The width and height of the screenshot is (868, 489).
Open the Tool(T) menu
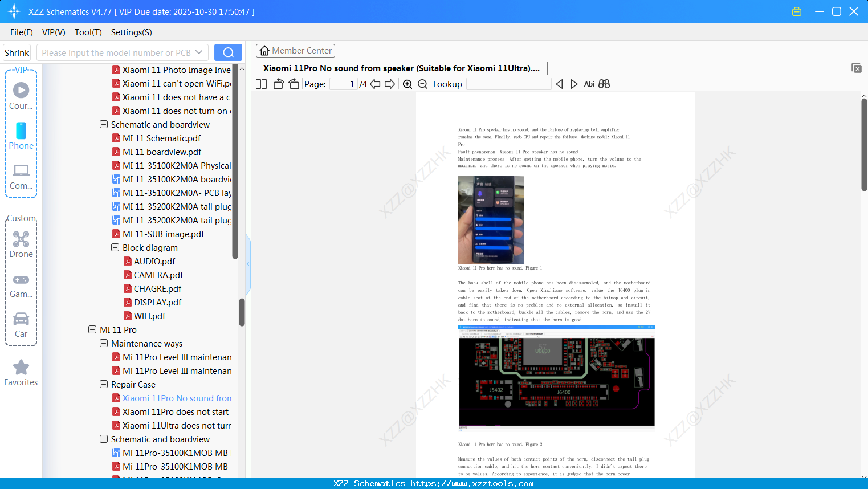coord(88,32)
